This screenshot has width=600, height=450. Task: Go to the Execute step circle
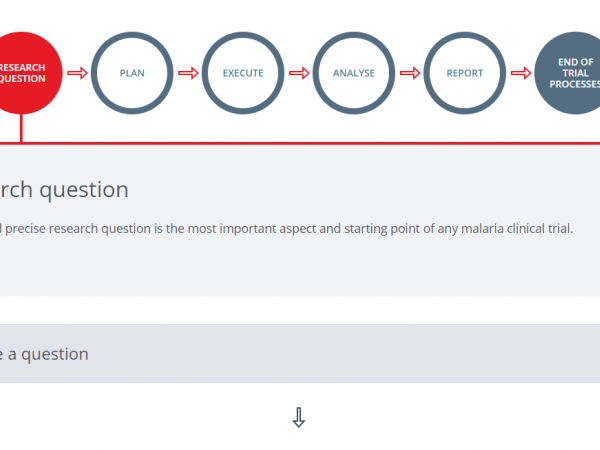pyautogui.click(x=243, y=72)
